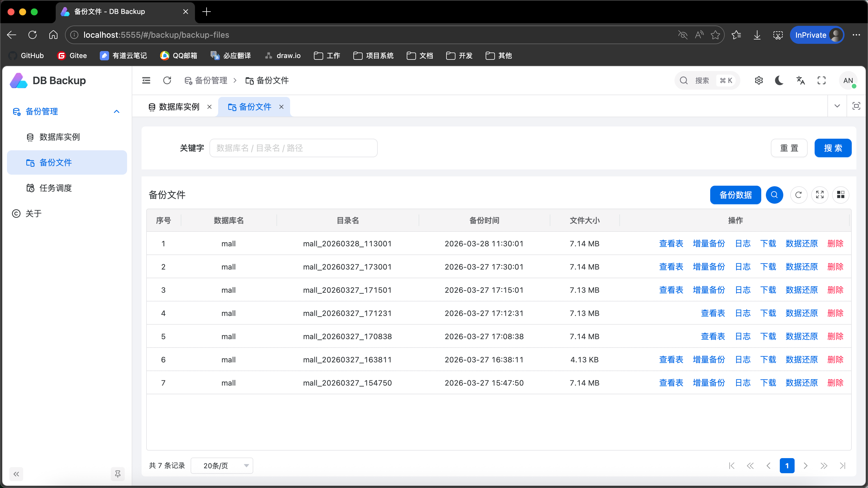868x488 pixels.
Task: Open column settings grid icon
Action: coord(840,195)
